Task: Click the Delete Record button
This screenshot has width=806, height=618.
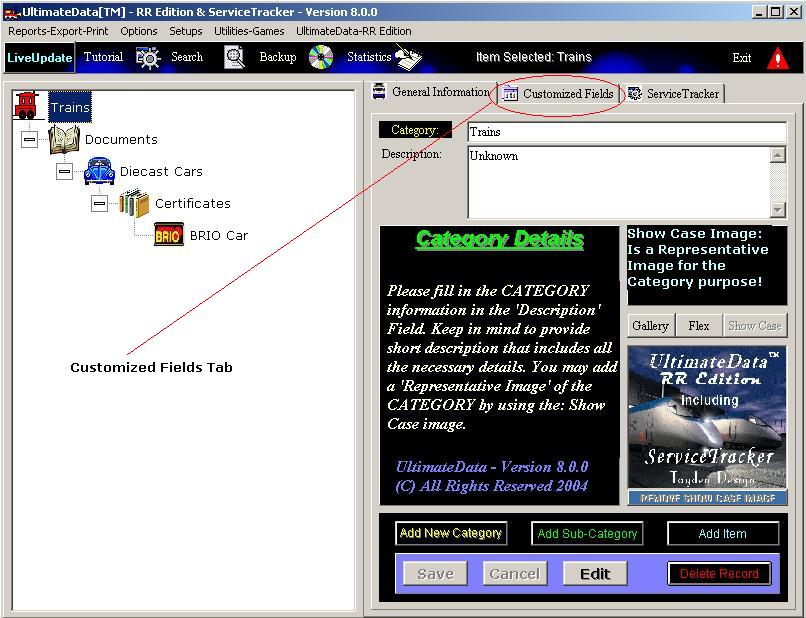Action: pyautogui.click(x=719, y=574)
